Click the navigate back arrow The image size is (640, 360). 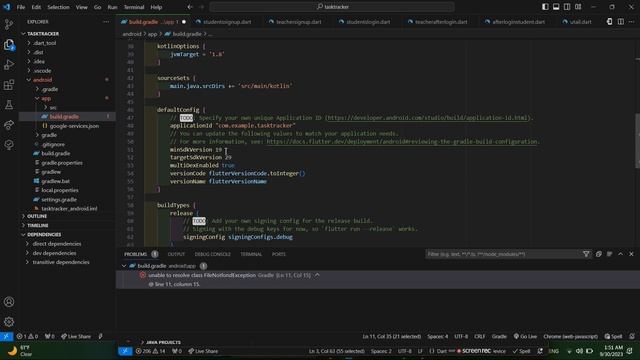[x=190, y=7]
